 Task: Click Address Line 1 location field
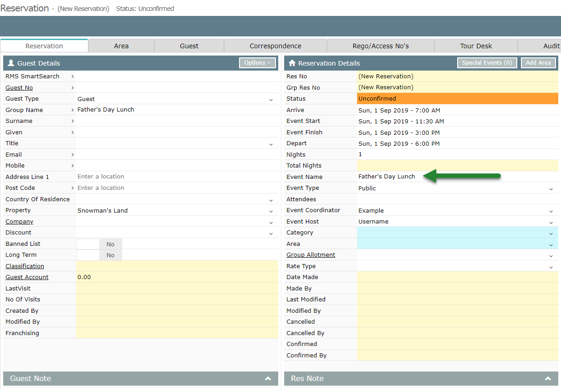coord(177,177)
